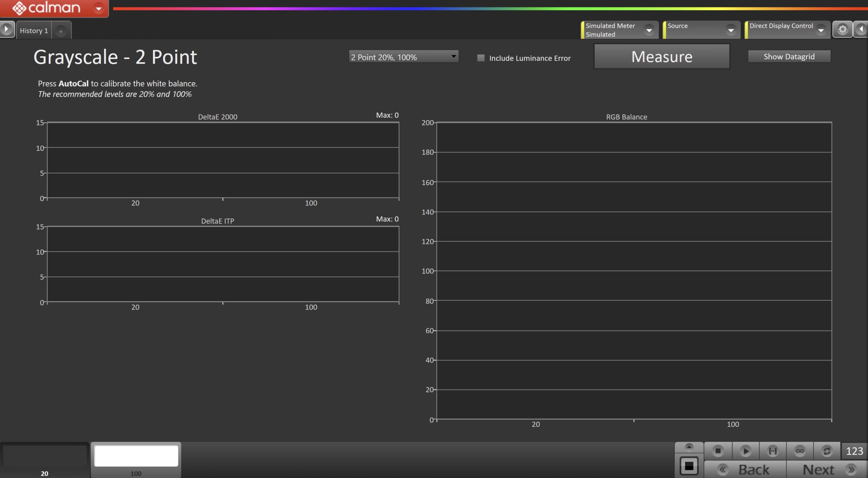Click the Show Datagrid button
Screen dimensions: 868x478
pos(789,57)
